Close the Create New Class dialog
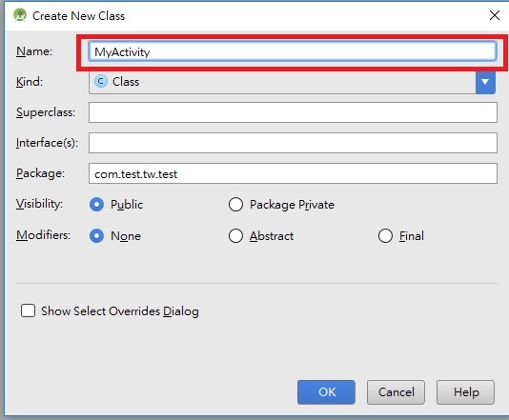Image resolution: width=509 pixels, height=420 pixels. click(x=494, y=15)
